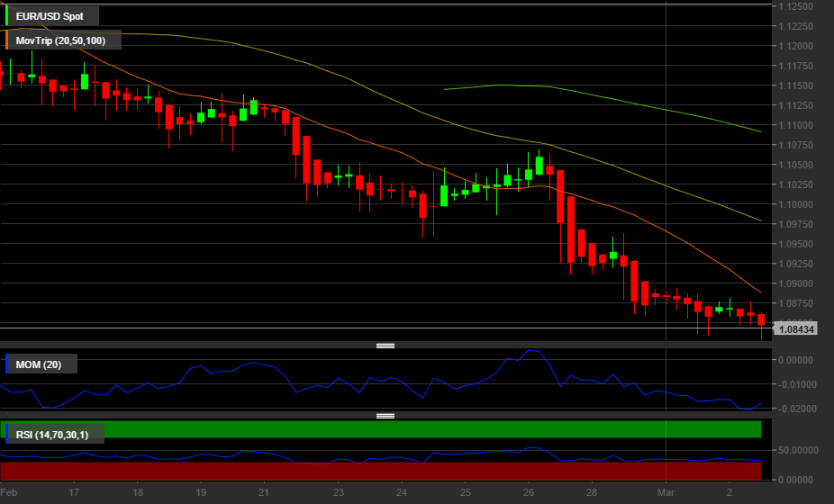Click the green RSI overbought band
The height and width of the screenshot is (504, 834).
coord(385,430)
